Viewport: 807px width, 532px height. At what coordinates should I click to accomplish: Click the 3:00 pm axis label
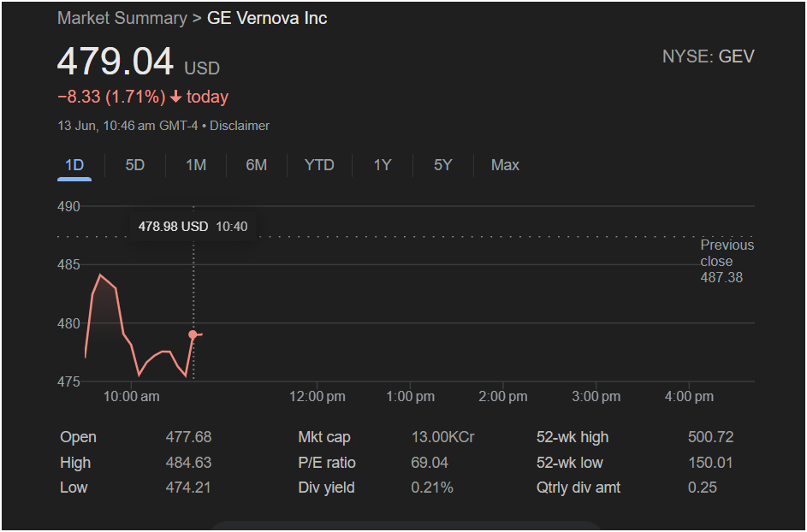coord(596,397)
